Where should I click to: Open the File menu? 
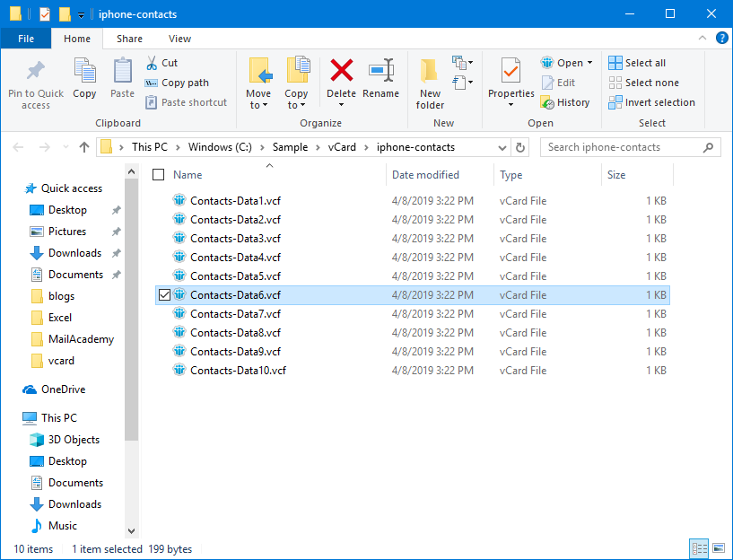tap(26, 39)
